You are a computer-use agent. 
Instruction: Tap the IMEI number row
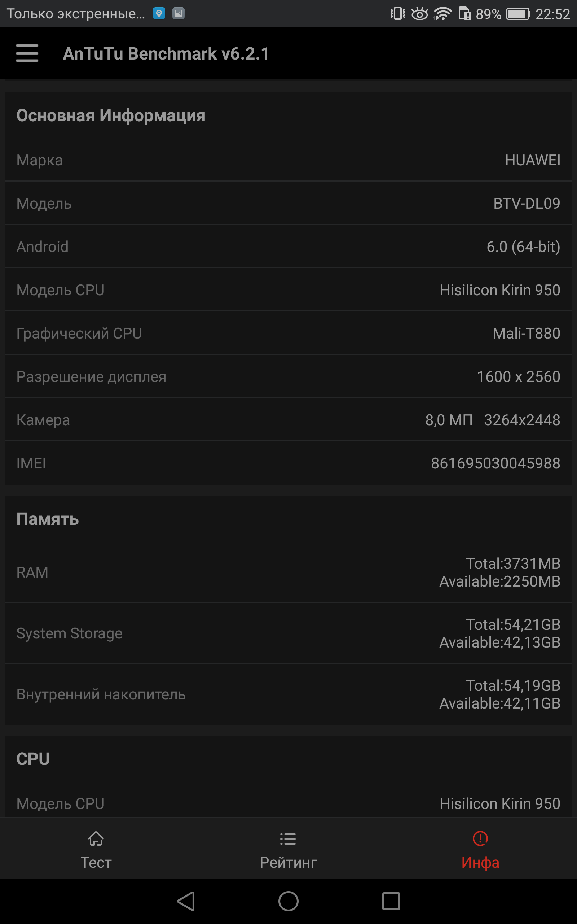click(288, 463)
